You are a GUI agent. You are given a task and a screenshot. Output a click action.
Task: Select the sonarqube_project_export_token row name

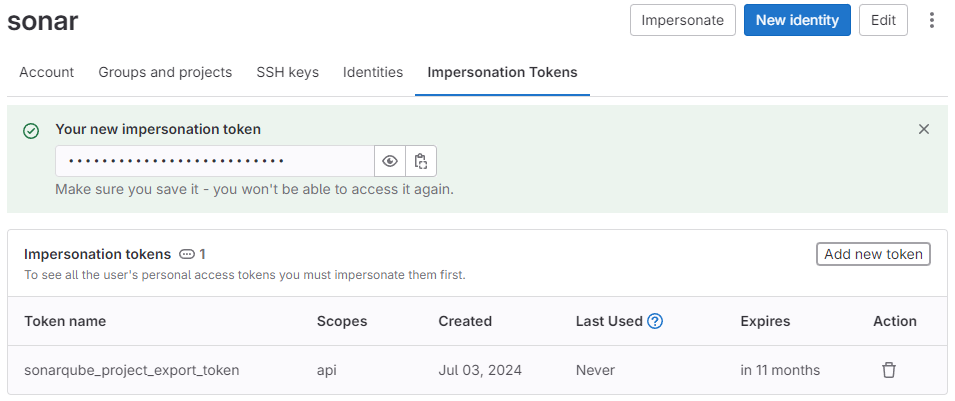(x=132, y=370)
